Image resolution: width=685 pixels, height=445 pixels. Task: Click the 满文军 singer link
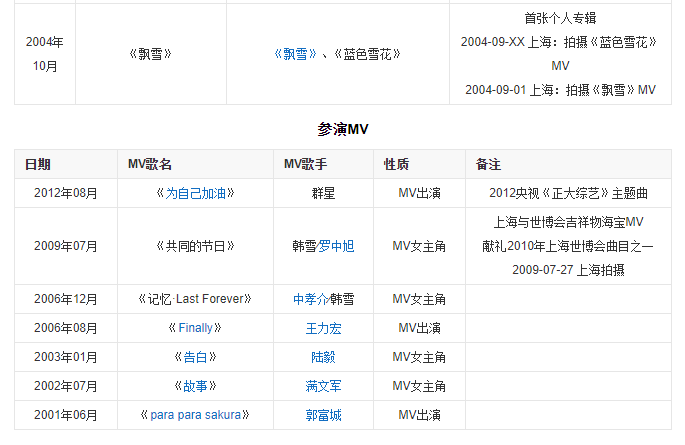[x=323, y=386]
